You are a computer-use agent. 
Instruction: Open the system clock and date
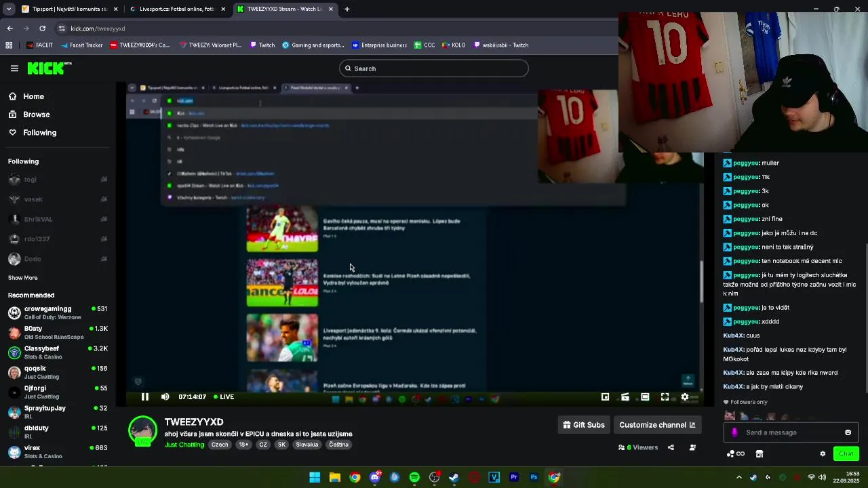click(x=846, y=477)
